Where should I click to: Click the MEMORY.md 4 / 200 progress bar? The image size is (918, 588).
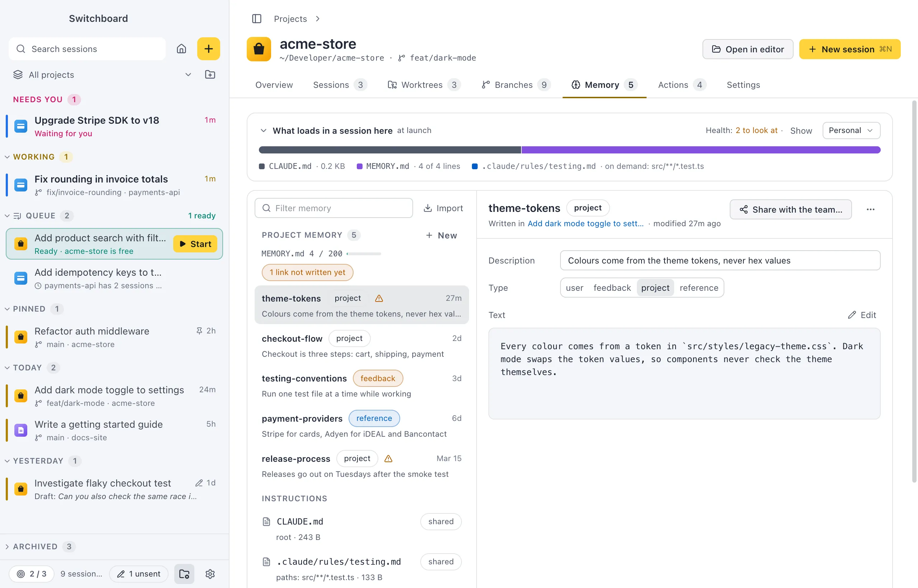click(364, 254)
